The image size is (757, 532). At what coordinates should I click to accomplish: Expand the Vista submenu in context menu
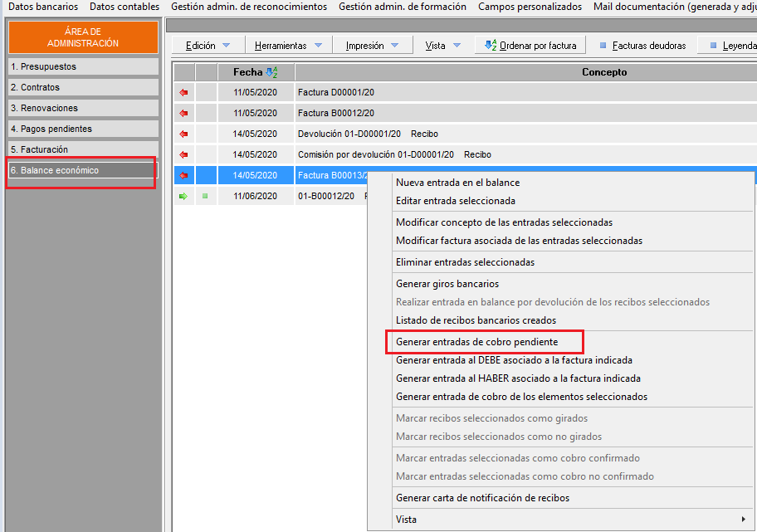pyautogui.click(x=569, y=520)
